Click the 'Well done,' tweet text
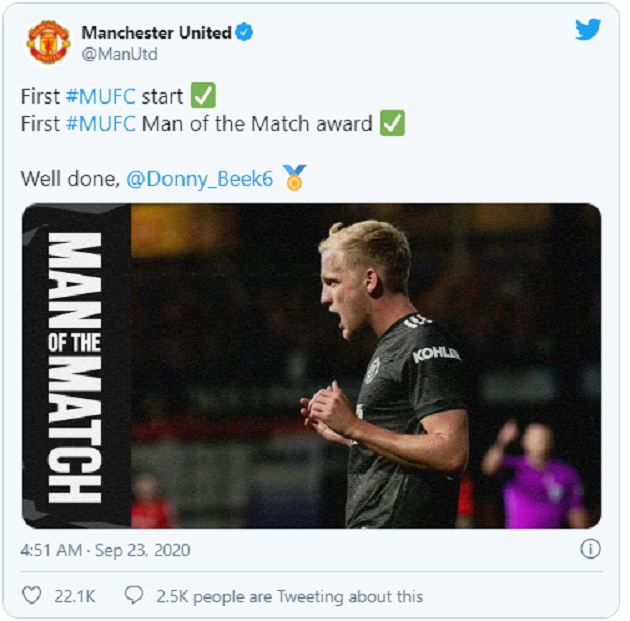The height and width of the screenshot is (621, 630). point(68,180)
